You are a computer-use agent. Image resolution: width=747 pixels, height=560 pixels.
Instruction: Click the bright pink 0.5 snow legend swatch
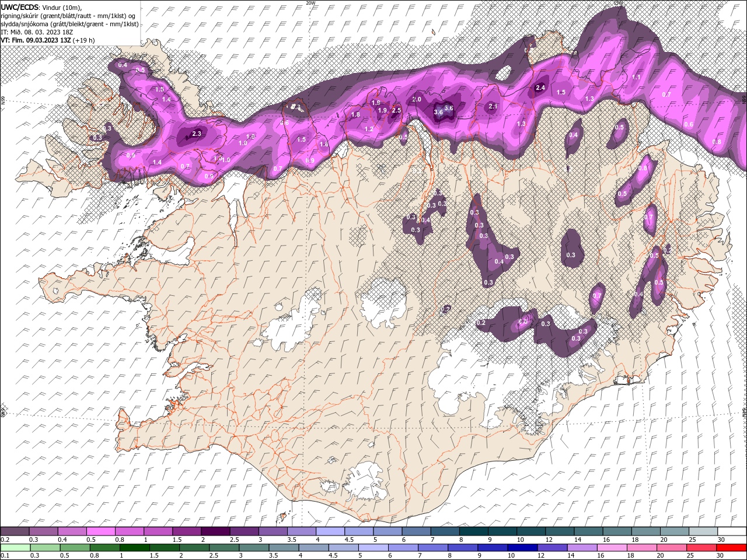pos(101,531)
